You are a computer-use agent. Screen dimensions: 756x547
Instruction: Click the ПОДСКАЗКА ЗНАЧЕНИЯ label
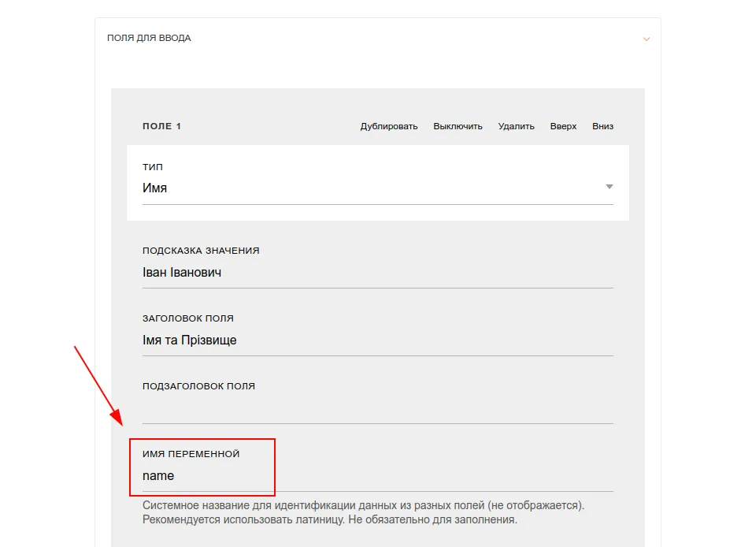pos(201,251)
